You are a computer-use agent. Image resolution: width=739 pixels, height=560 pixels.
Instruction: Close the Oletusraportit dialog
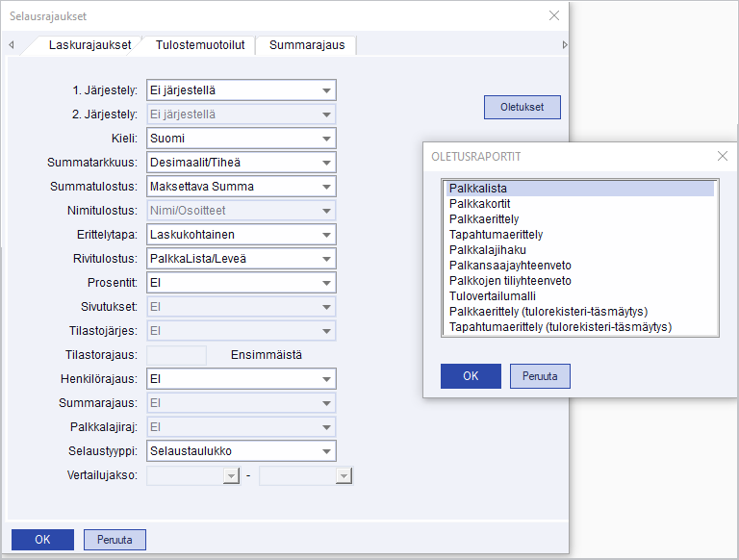coord(723,156)
